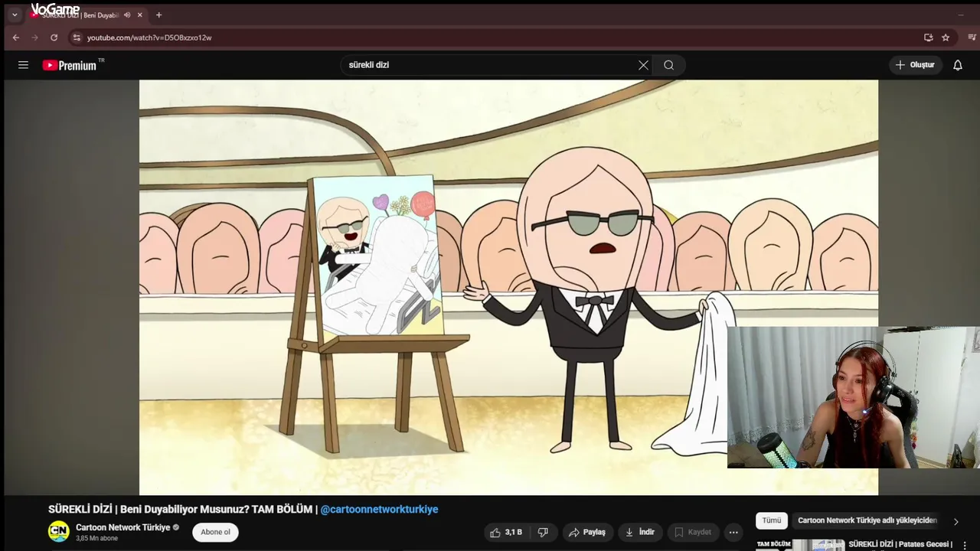Download the video with İndir

click(640, 532)
